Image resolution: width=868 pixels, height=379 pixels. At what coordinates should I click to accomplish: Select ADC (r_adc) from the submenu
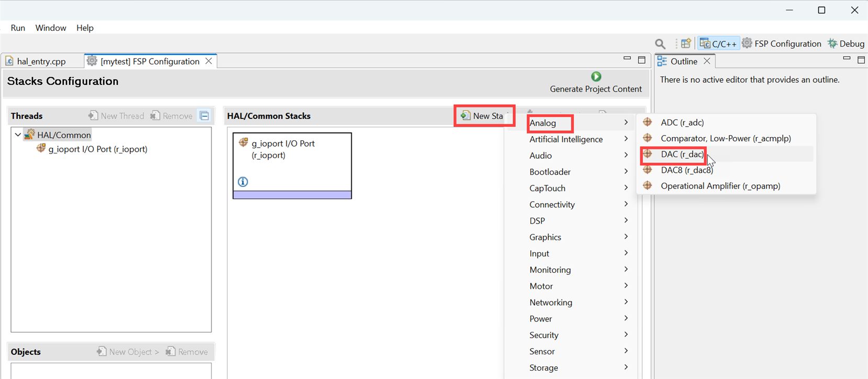tap(726, 122)
